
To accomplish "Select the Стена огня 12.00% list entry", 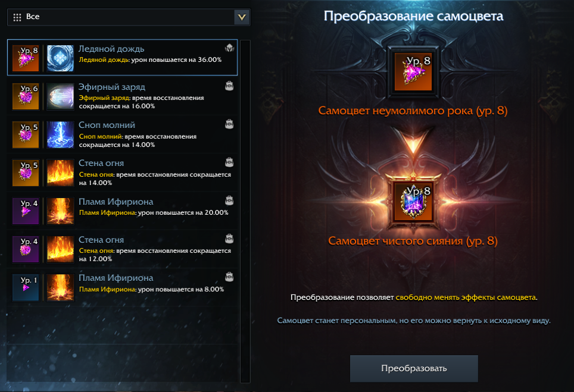I will 122,249.
